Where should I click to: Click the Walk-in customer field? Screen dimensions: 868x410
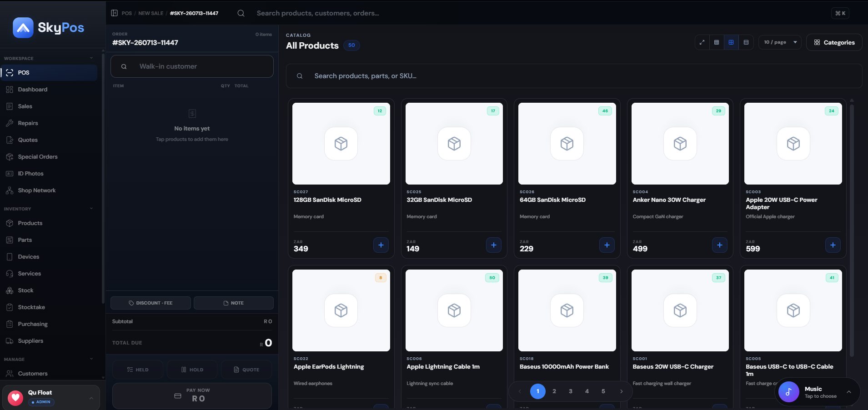click(192, 66)
